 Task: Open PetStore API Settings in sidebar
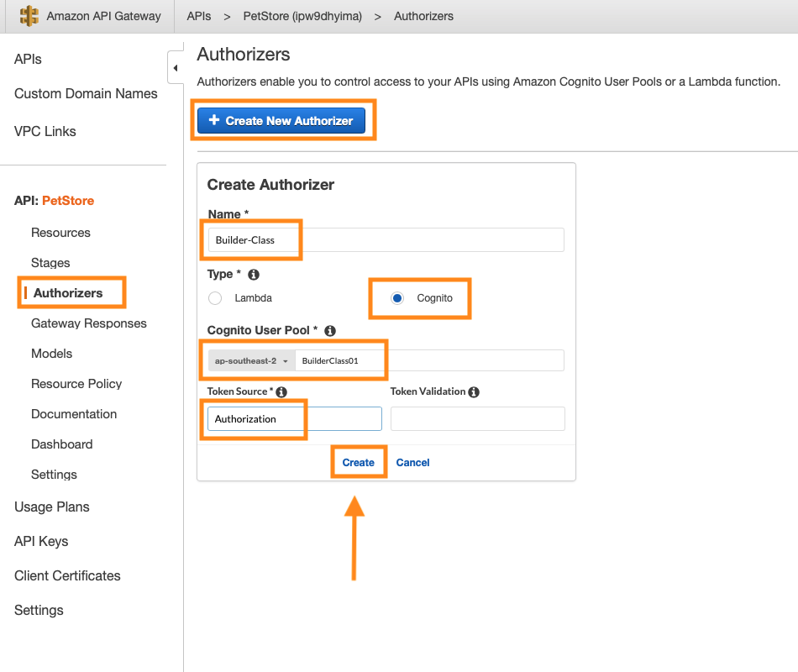click(x=54, y=475)
